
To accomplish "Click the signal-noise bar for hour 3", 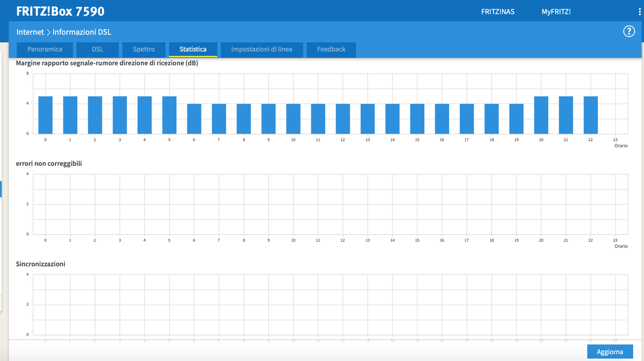I will (120, 115).
